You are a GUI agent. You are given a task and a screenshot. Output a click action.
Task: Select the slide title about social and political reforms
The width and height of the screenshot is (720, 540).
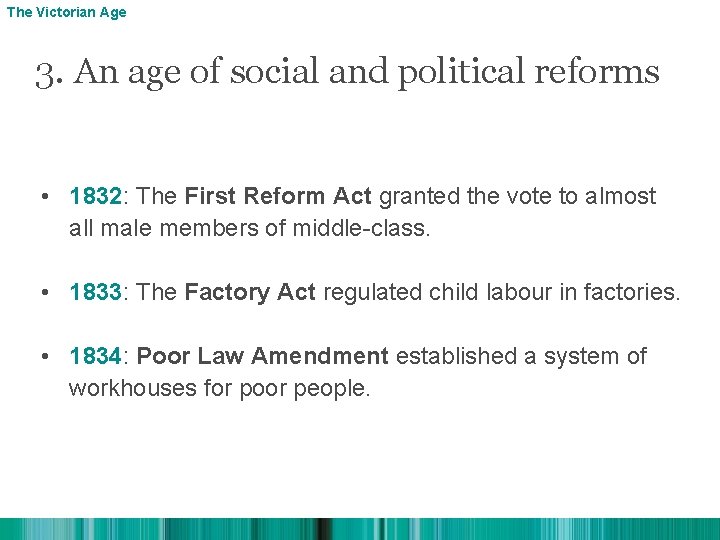pyautogui.click(x=347, y=72)
